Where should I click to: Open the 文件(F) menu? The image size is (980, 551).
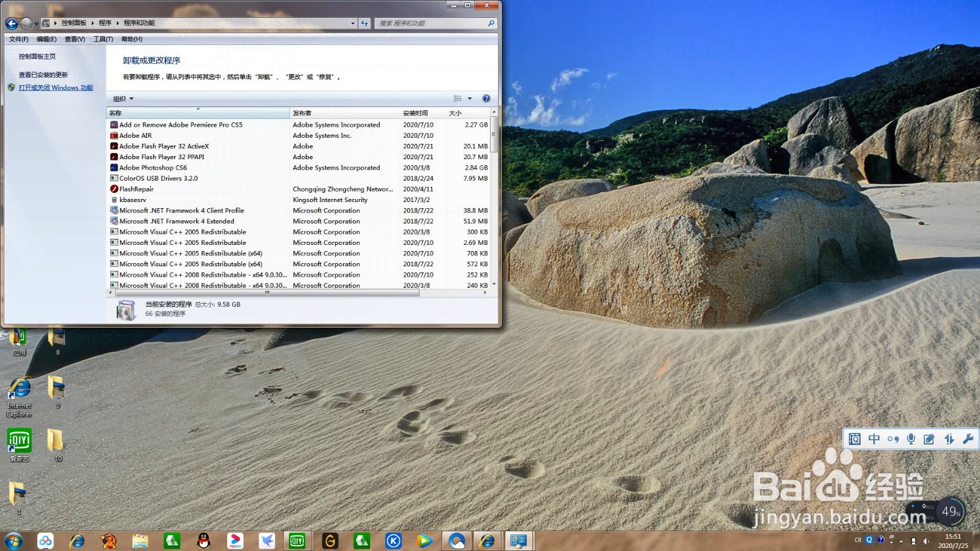[x=18, y=39]
